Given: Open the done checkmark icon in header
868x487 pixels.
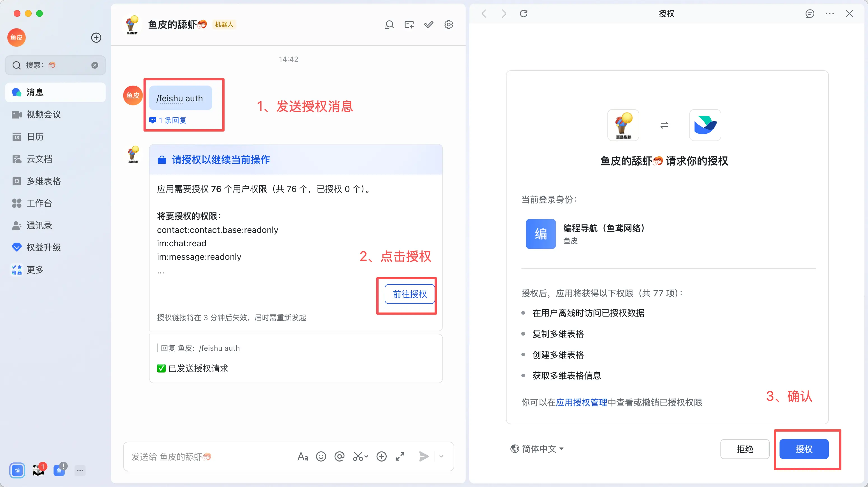Looking at the screenshot, I should (429, 25).
